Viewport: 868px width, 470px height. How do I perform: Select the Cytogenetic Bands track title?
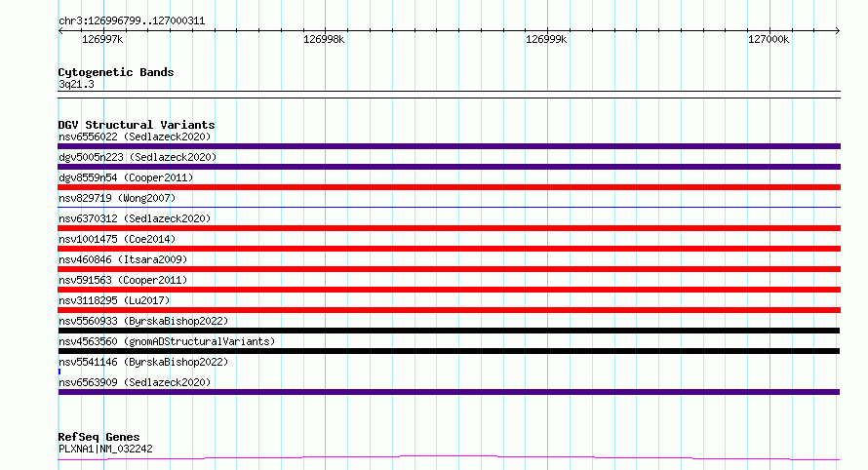[x=116, y=72]
